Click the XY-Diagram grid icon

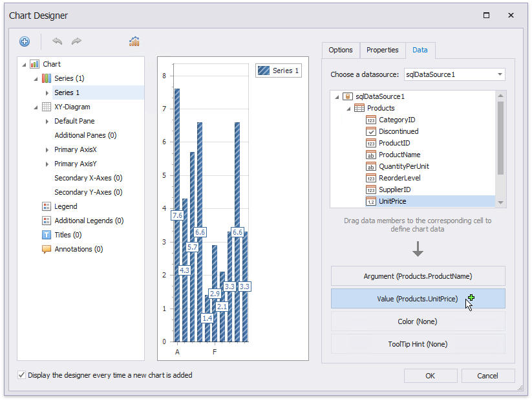click(x=47, y=107)
